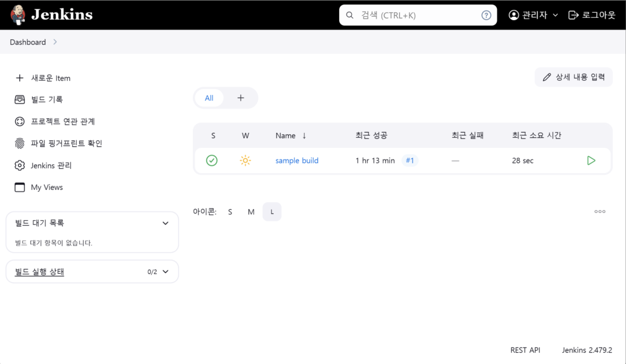Sort table by W weather column
Screen dimensions: 626x364
point(245,136)
